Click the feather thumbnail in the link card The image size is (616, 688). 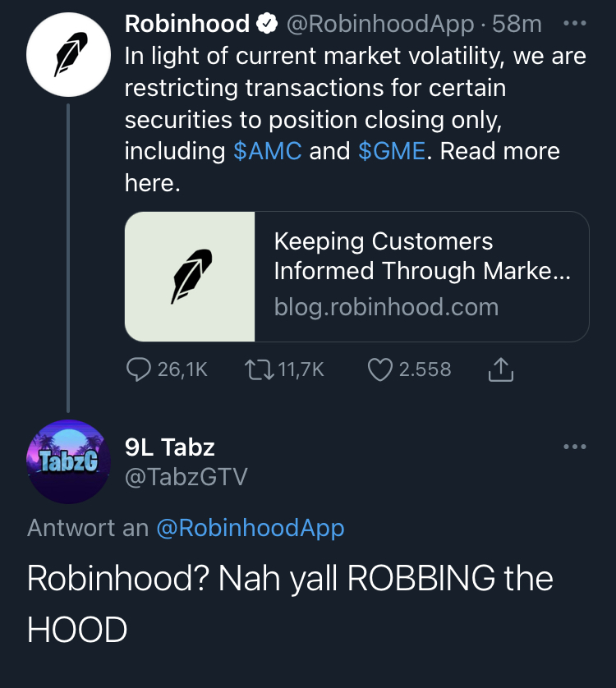(x=191, y=276)
